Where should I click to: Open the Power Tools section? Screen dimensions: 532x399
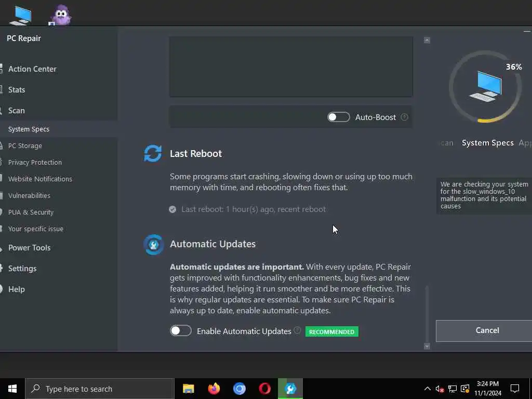(x=29, y=248)
